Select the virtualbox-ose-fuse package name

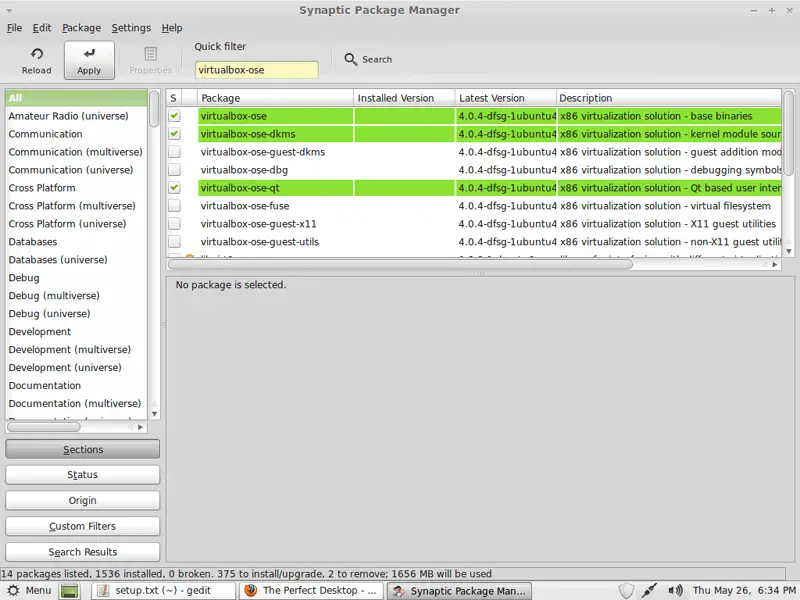click(x=245, y=206)
